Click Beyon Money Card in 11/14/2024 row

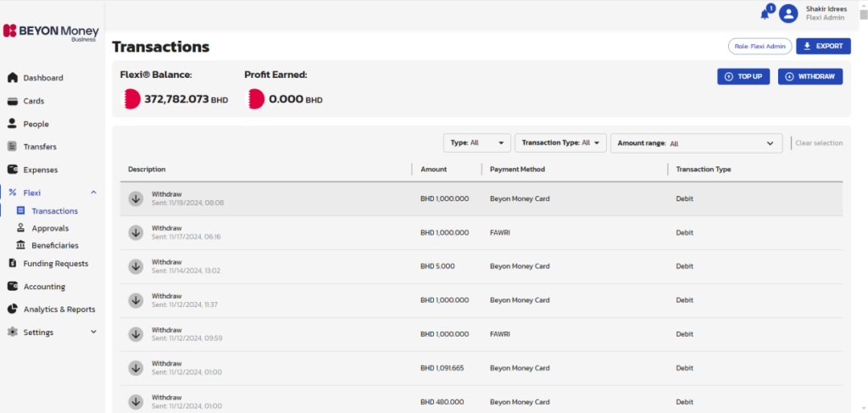point(520,266)
